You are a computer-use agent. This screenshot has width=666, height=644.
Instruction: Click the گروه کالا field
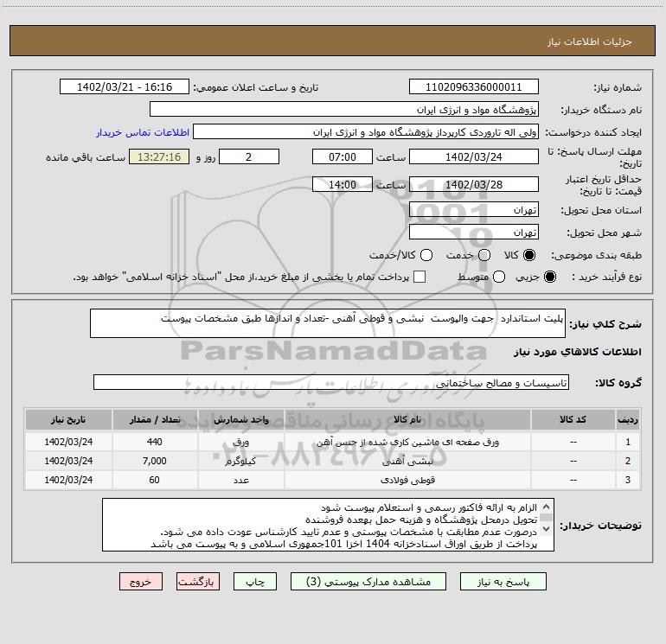pyautogui.click(x=331, y=382)
